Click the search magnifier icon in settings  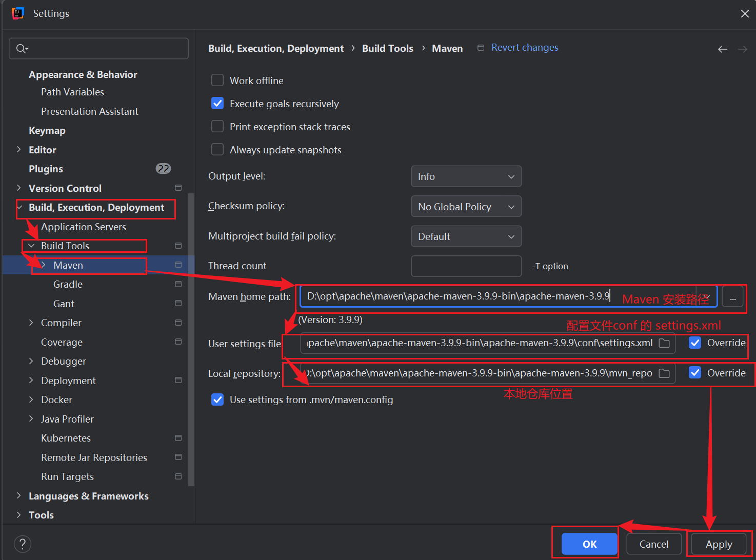click(21, 49)
